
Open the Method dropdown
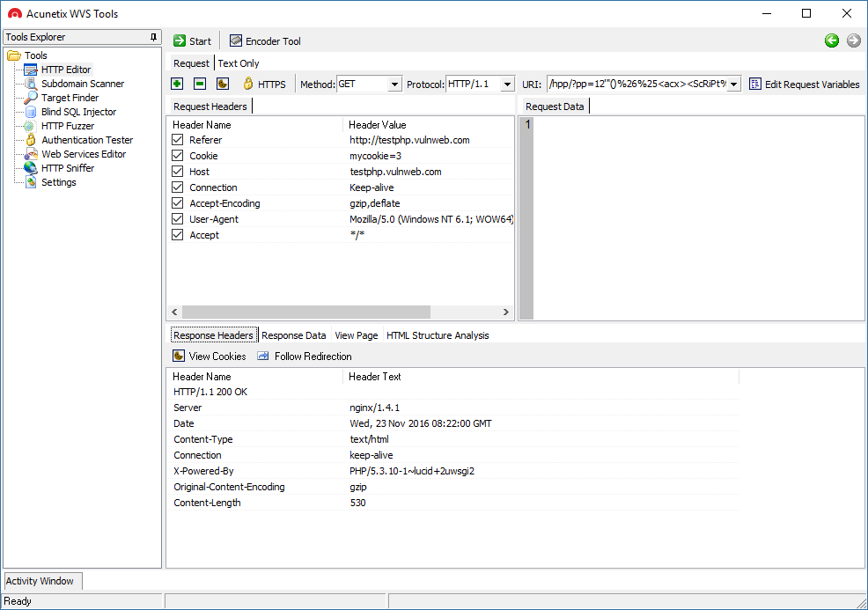pyautogui.click(x=394, y=85)
